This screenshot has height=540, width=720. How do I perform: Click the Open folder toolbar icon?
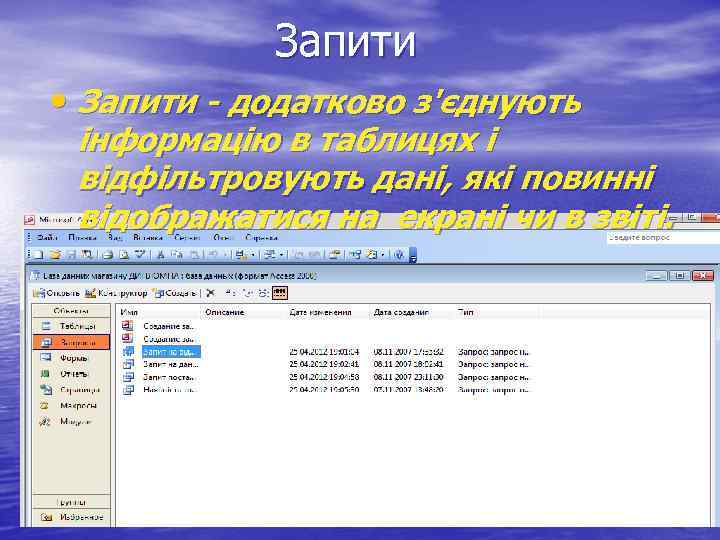[55, 254]
